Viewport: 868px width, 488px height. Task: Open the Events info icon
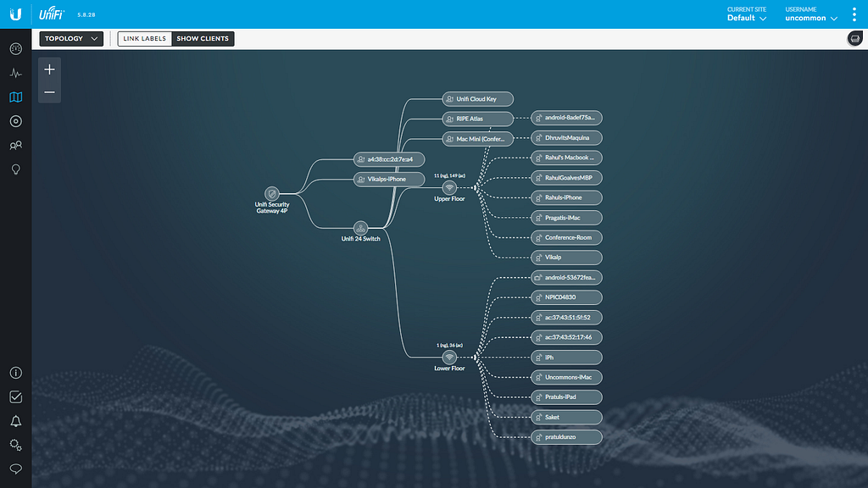[15, 373]
